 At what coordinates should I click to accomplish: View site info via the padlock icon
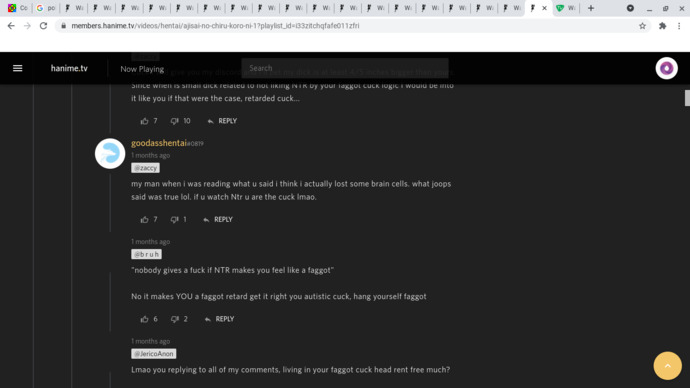point(64,26)
